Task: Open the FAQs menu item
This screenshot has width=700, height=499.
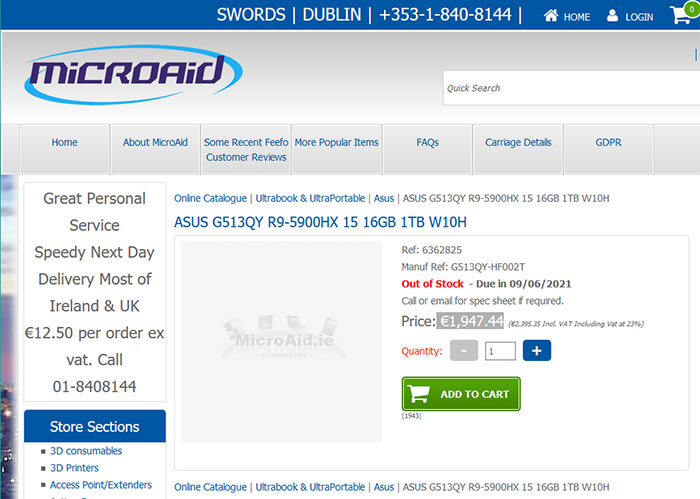Action: tap(428, 142)
